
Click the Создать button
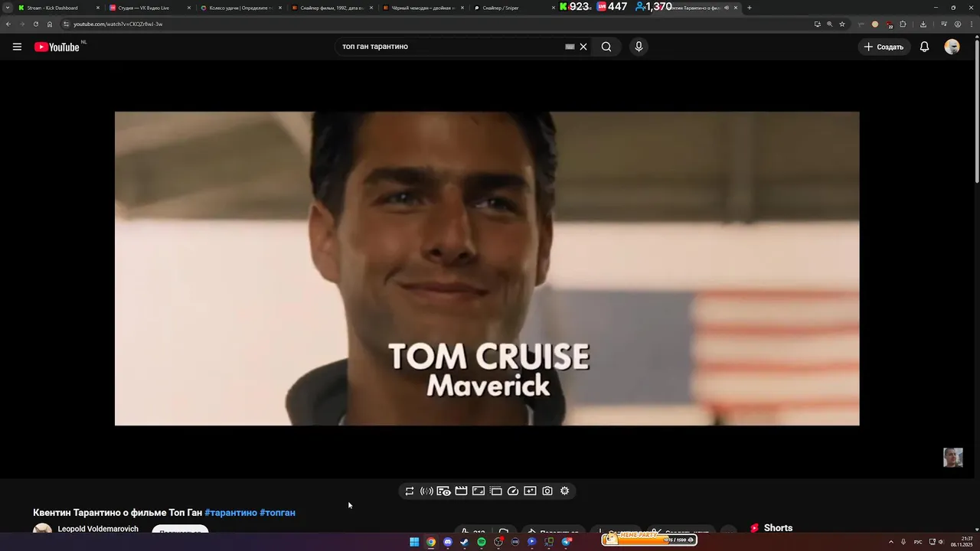click(x=884, y=47)
